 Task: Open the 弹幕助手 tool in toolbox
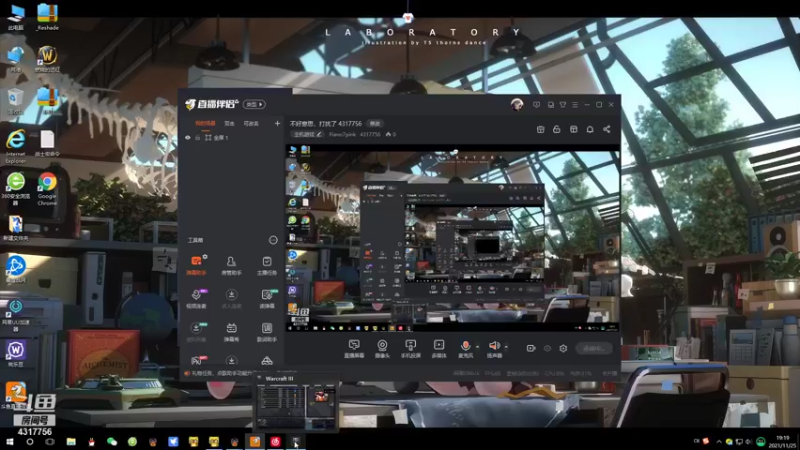(196, 265)
